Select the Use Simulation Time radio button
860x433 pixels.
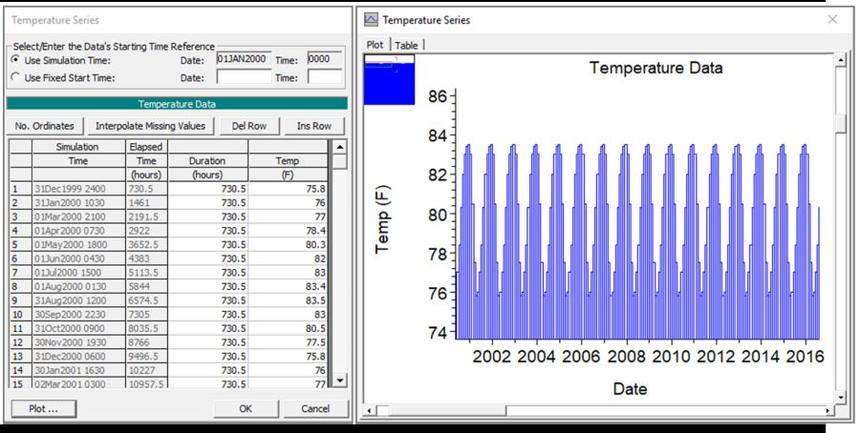click(x=15, y=60)
